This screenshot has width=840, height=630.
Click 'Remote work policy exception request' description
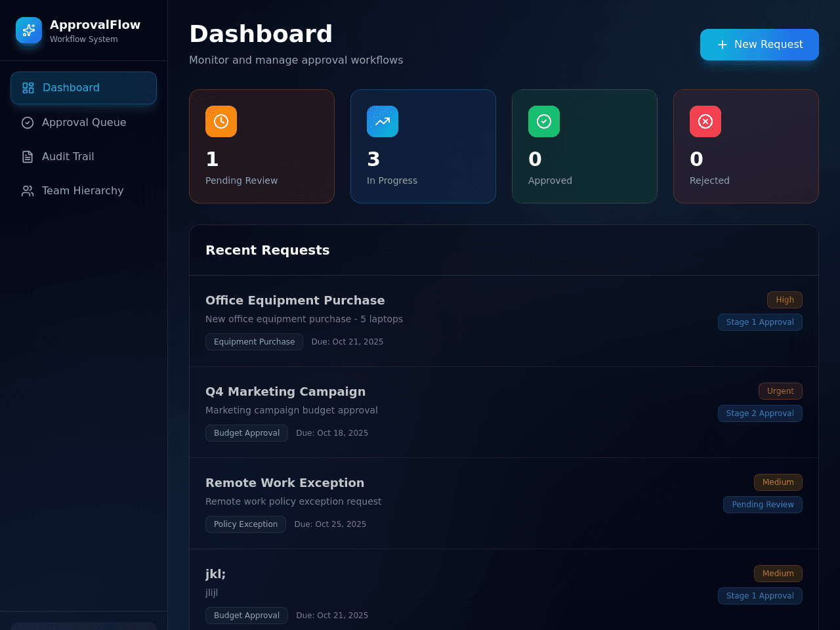coord(293,501)
